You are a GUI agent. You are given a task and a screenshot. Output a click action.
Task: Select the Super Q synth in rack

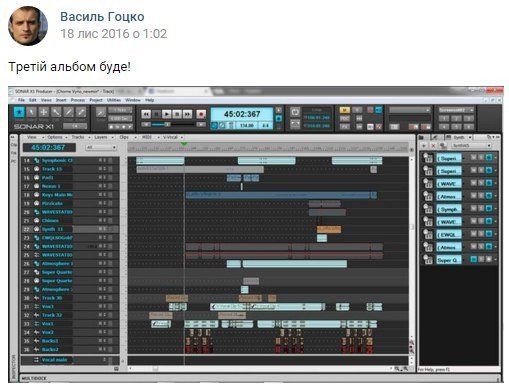pos(449,260)
